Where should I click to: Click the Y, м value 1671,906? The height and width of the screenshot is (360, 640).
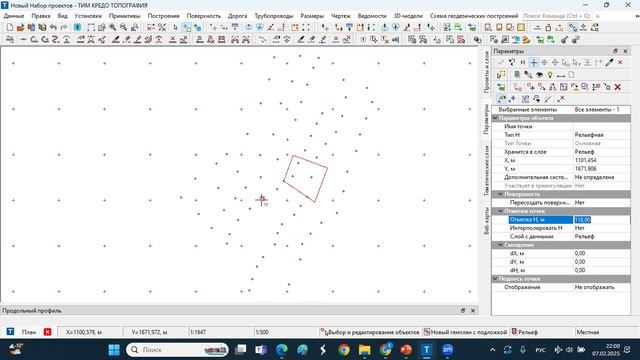point(602,169)
